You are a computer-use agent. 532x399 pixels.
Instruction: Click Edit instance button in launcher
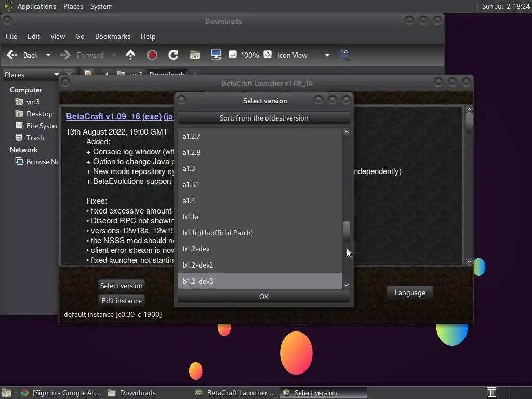122,301
